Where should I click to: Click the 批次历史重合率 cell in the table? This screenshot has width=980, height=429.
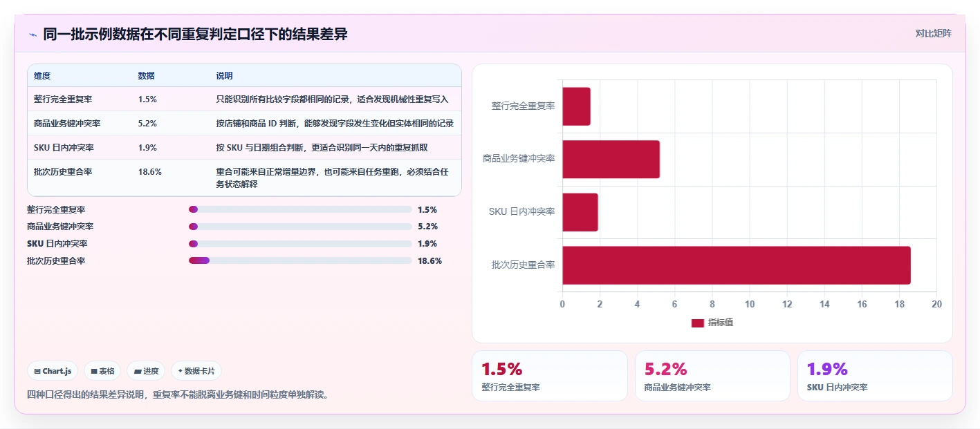click(63, 171)
